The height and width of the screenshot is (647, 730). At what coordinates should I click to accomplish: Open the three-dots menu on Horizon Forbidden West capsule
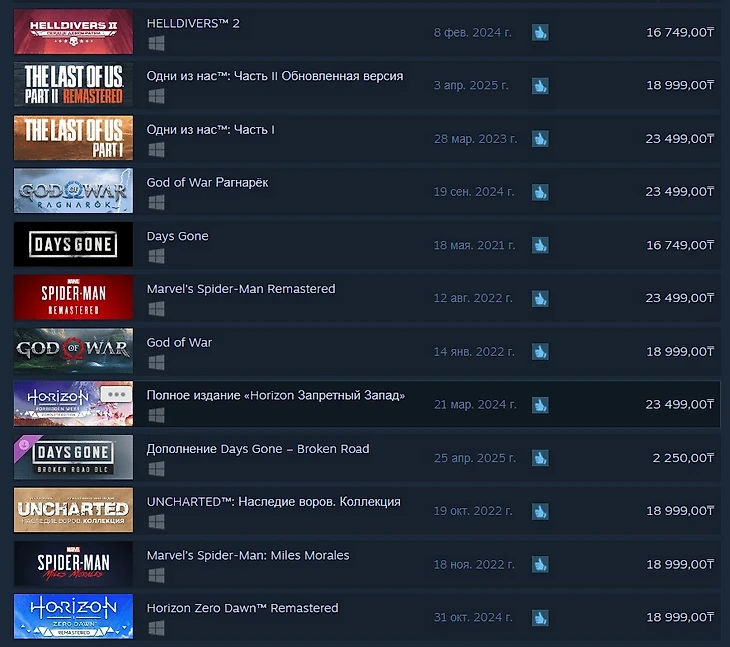coord(116,394)
